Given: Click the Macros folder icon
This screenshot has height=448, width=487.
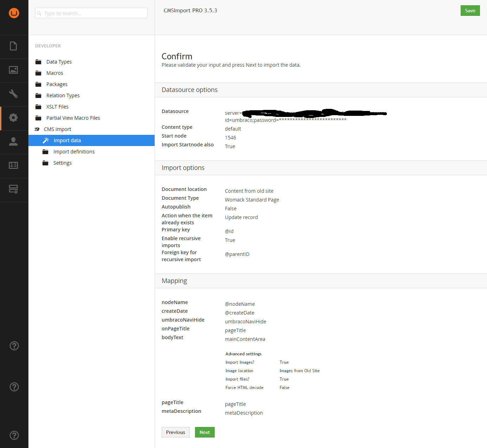Looking at the screenshot, I should 38,73.
